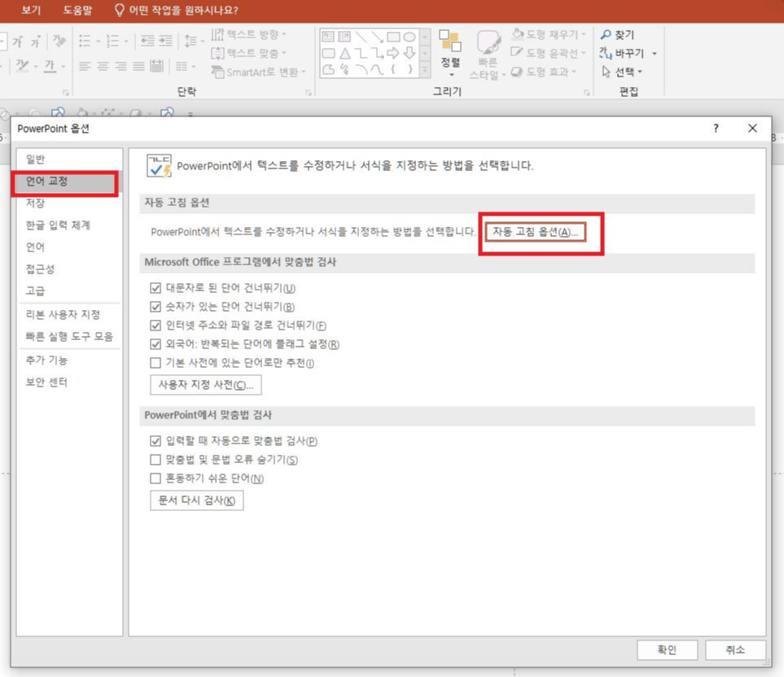
Task: Click the numbered list icon in ribbon
Action: (113, 41)
